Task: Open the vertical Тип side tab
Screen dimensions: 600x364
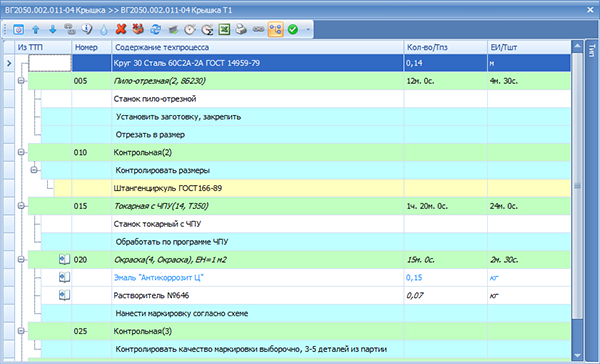Action: click(x=592, y=51)
